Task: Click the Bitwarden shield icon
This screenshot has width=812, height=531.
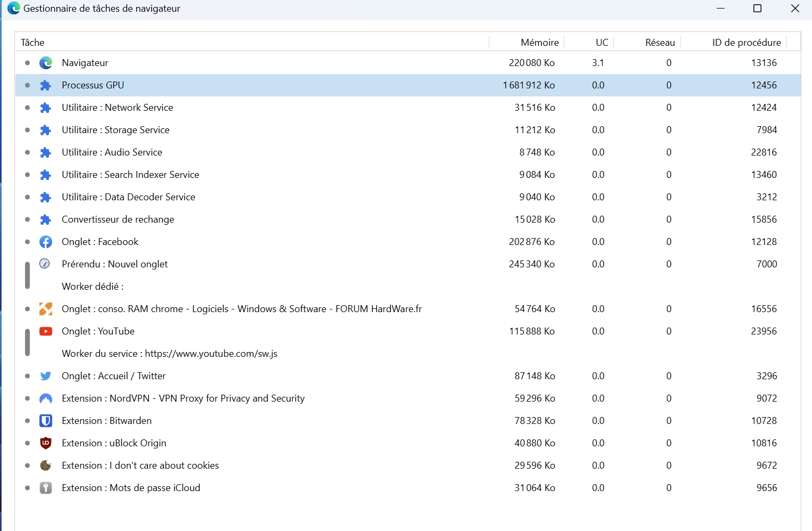Action: point(46,421)
